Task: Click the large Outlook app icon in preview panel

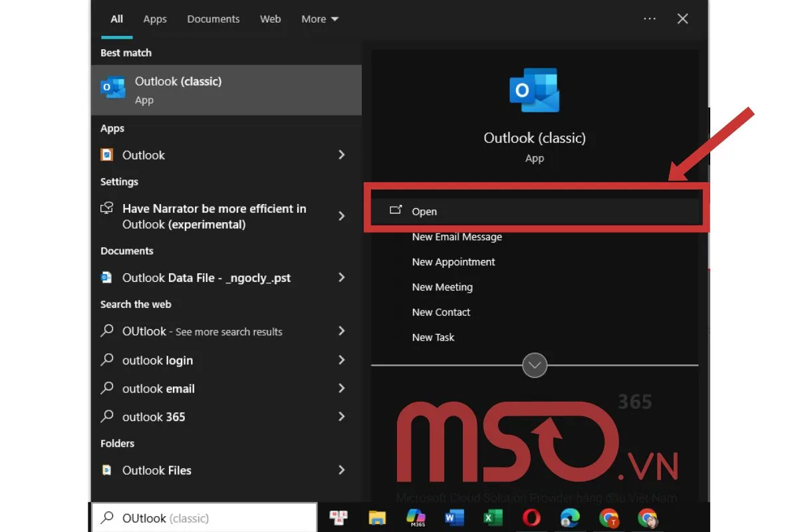Action: point(535,91)
